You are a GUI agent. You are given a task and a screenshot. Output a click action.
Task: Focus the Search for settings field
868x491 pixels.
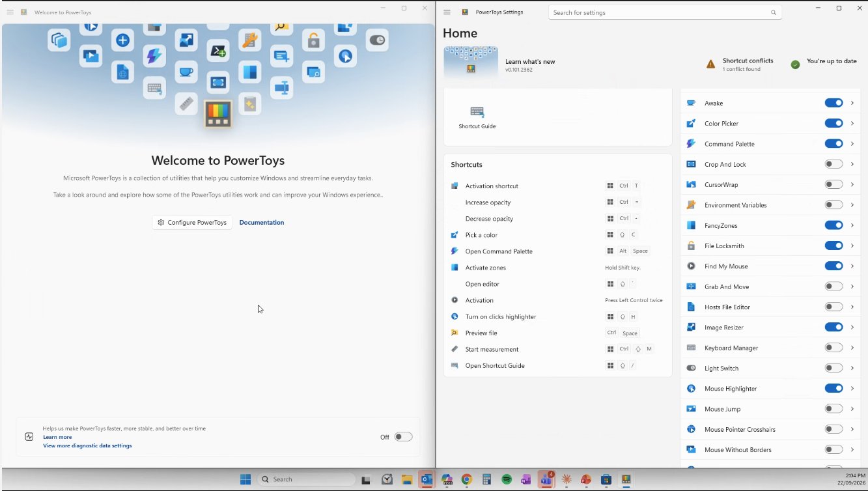click(665, 12)
